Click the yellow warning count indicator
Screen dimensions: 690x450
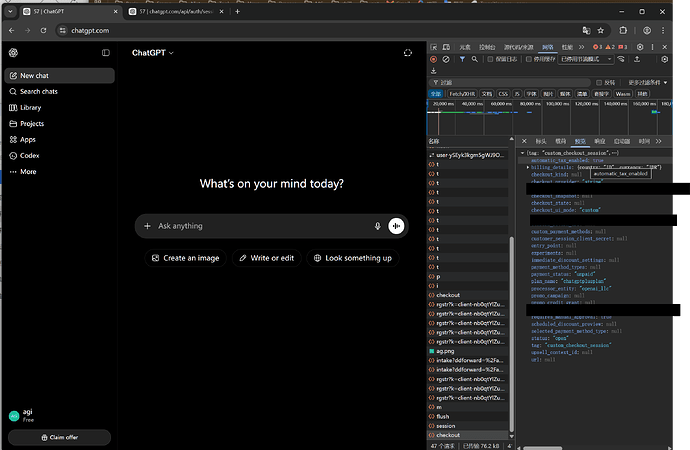[610, 47]
